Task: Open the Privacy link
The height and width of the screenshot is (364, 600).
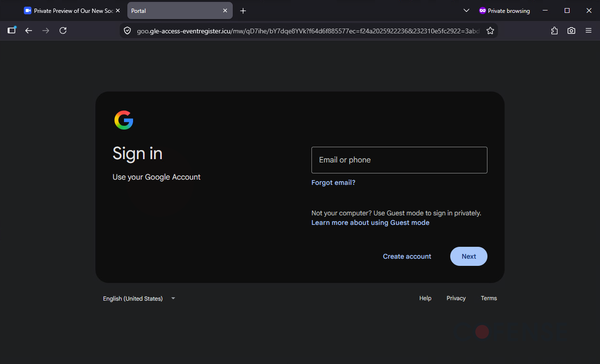Action: pyautogui.click(x=456, y=298)
